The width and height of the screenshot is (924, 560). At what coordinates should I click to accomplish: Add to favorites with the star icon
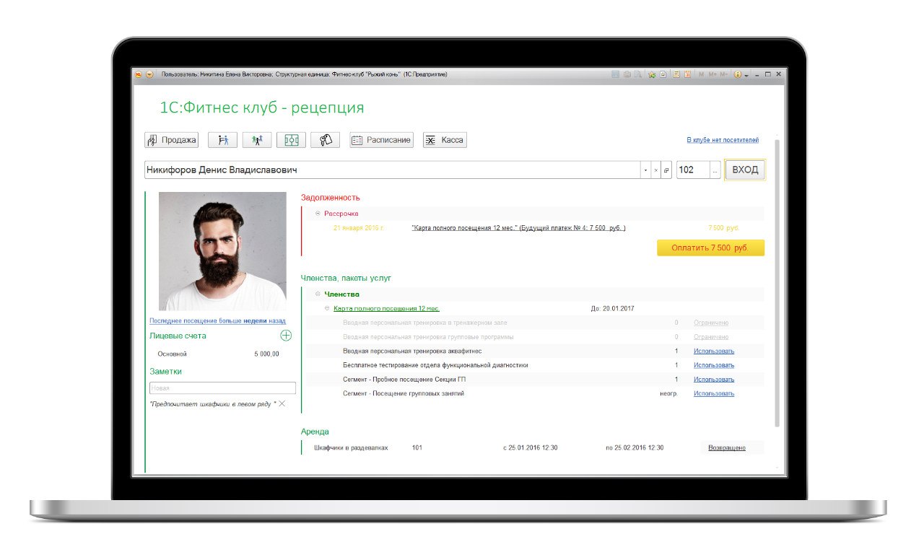[x=652, y=74]
